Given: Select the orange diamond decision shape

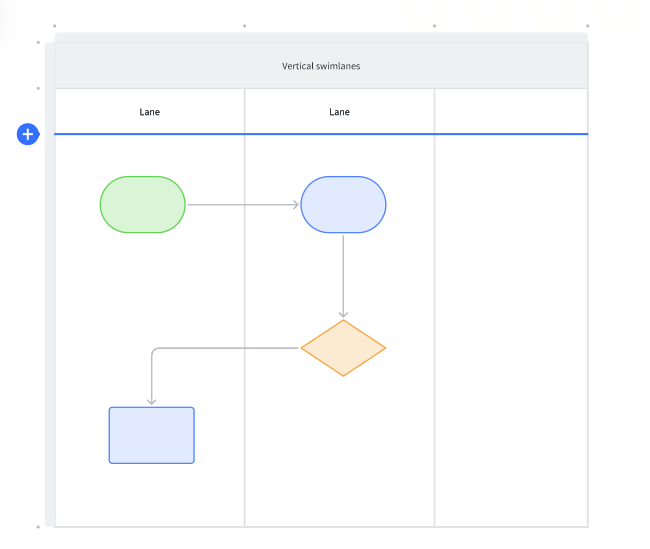Looking at the screenshot, I should (x=343, y=348).
